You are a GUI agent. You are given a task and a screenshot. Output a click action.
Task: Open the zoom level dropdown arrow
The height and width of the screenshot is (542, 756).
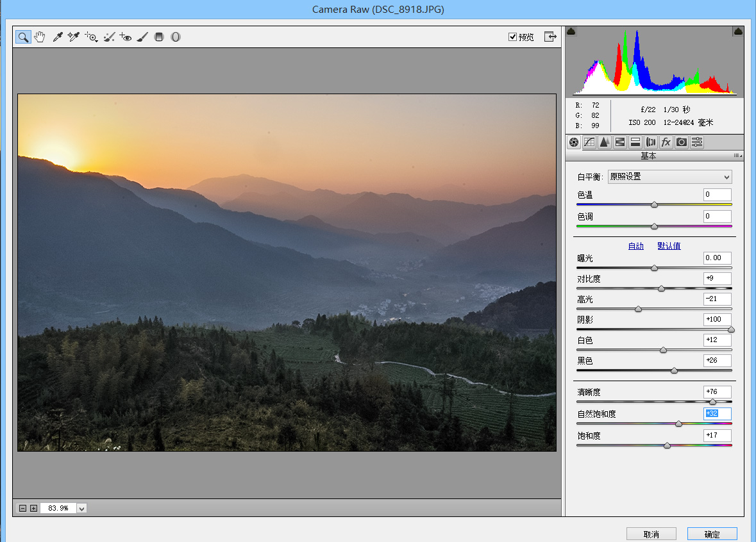(x=81, y=508)
